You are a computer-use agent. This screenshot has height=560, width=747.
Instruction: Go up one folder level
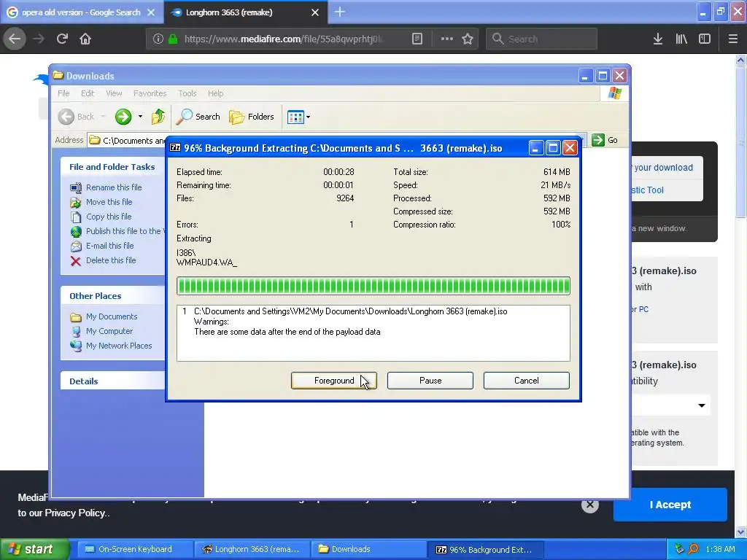tap(158, 117)
